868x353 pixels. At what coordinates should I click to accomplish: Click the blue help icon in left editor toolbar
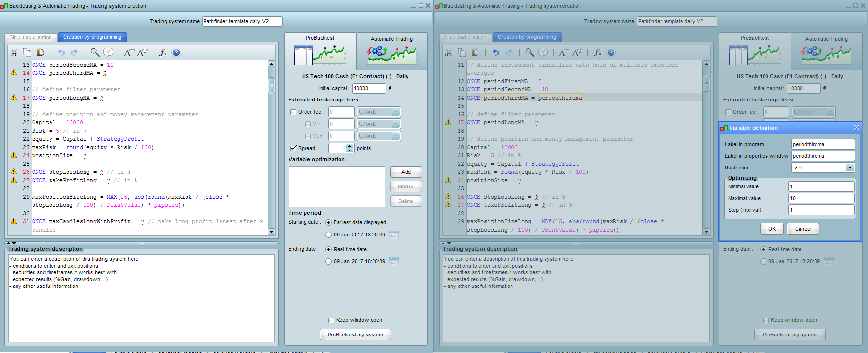(x=176, y=52)
